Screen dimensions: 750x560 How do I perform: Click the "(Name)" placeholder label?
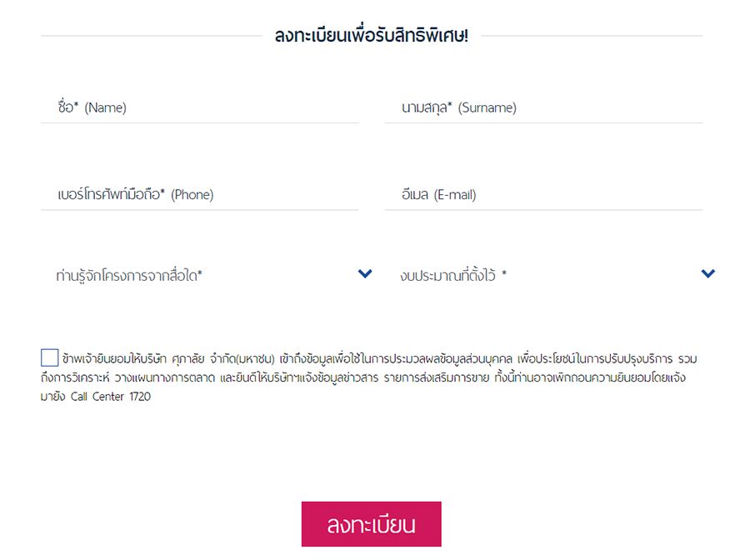pos(105,107)
